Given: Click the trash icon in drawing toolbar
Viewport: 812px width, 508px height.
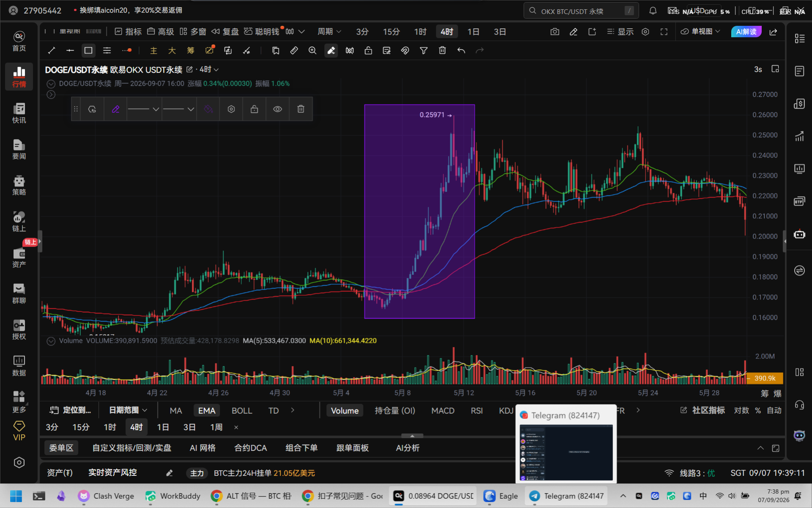Looking at the screenshot, I should pyautogui.click(x=442, y=50).
